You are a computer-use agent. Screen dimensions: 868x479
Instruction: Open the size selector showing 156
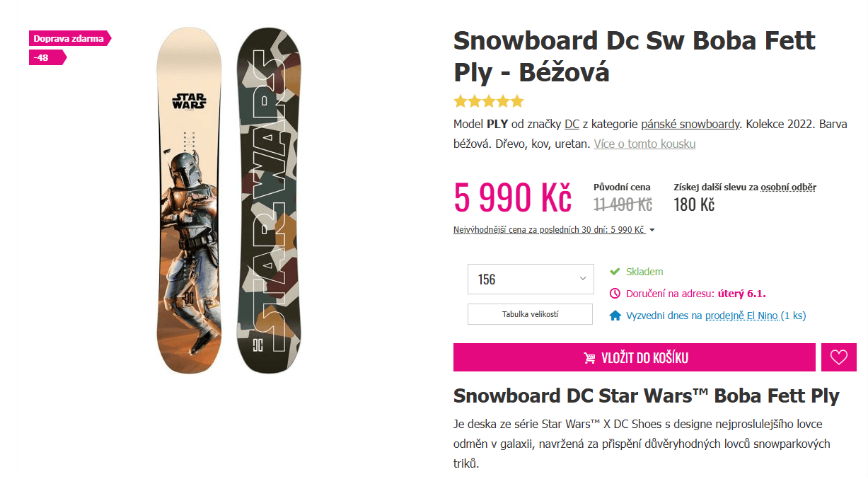click(531, 279)
